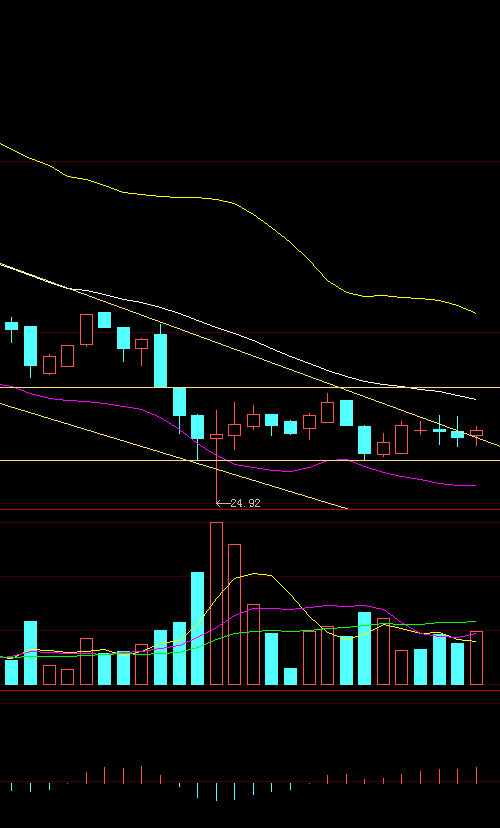This screenshot has height=828, width=500.
Task: Select the leftmost cyan volume bar
Action: [x=12, y=672]
